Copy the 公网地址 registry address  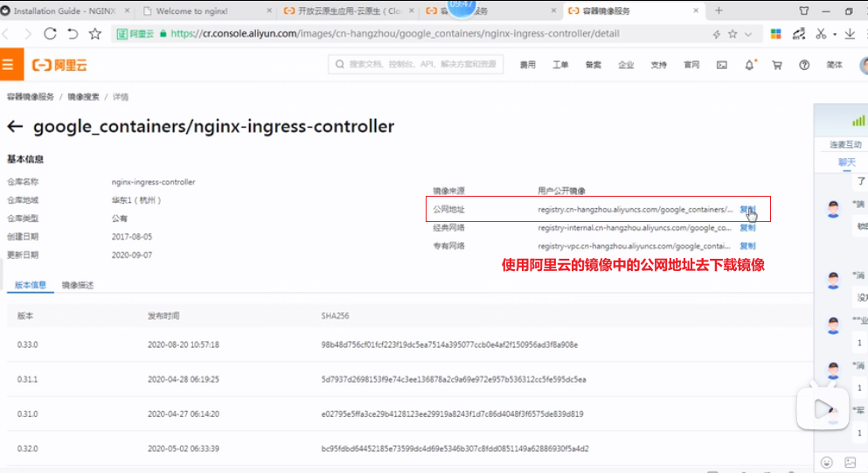tap(747, 209)
